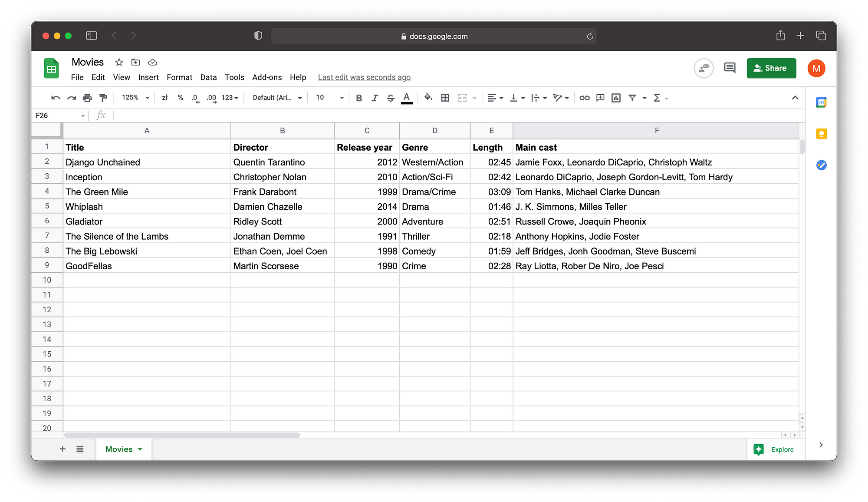Reload the page in Safari
Screen dimensions: 868x502
[590, 36]
